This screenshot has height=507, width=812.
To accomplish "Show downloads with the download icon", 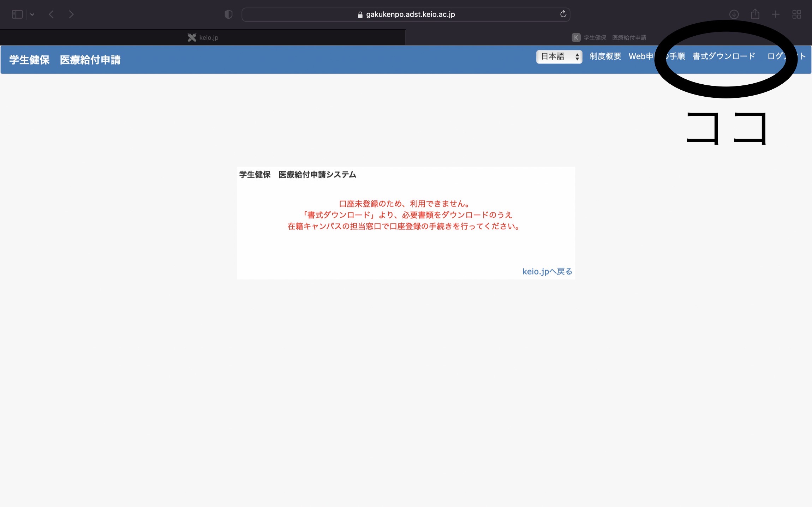I will point(734,14).
